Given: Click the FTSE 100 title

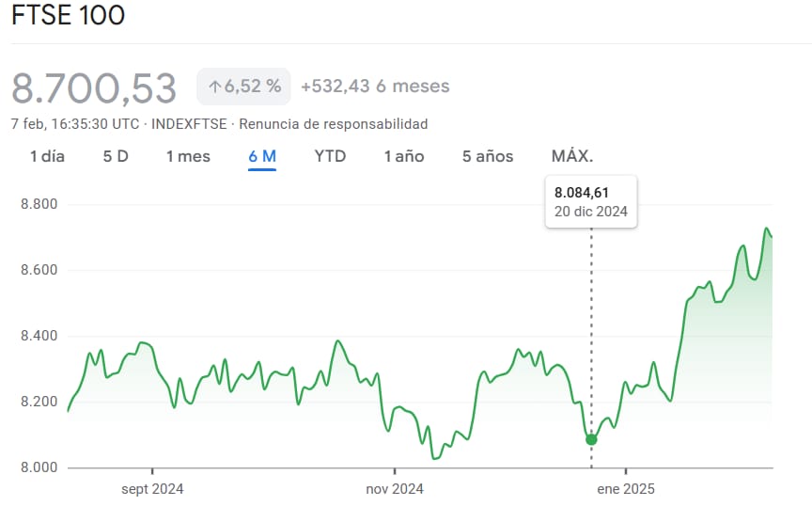Looking at the screenshot, I should click(68, 15).
